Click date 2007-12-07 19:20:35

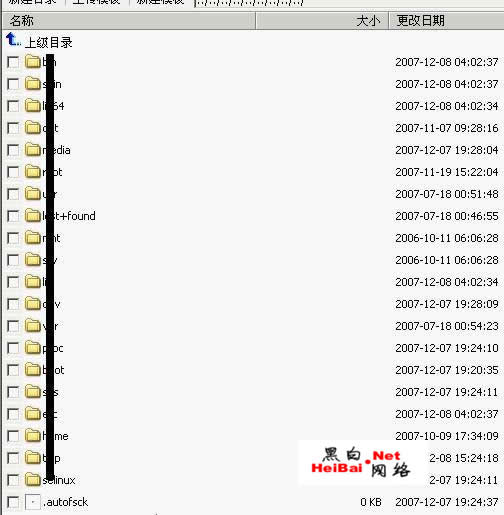447,370
